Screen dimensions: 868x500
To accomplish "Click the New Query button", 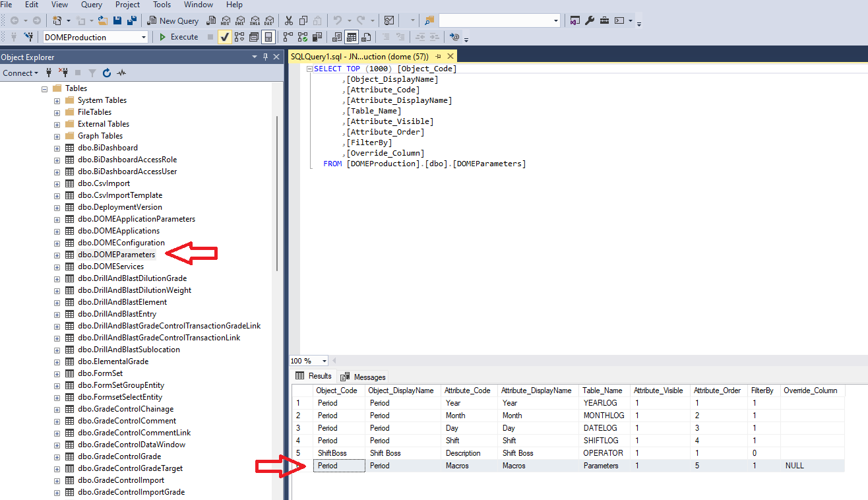I will (x=173, y=20).
